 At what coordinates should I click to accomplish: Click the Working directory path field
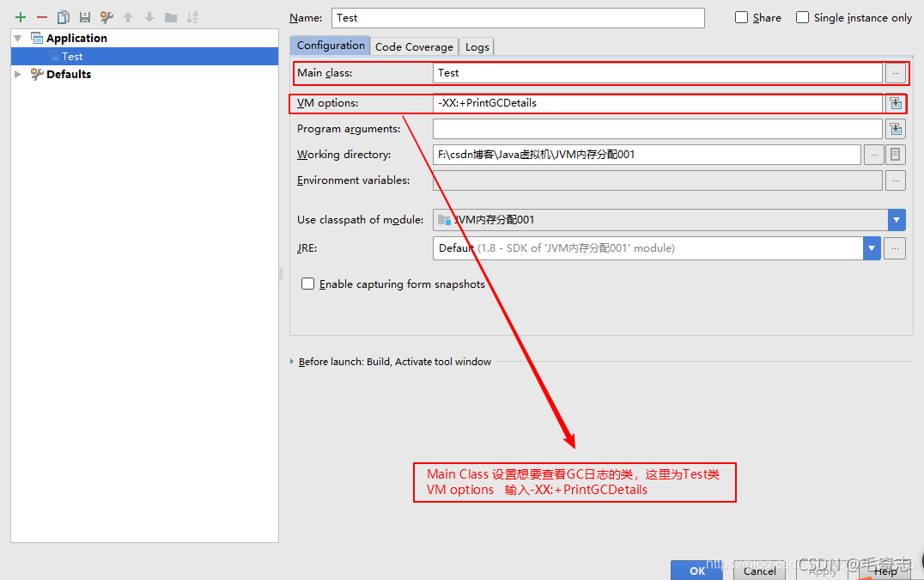647,155
